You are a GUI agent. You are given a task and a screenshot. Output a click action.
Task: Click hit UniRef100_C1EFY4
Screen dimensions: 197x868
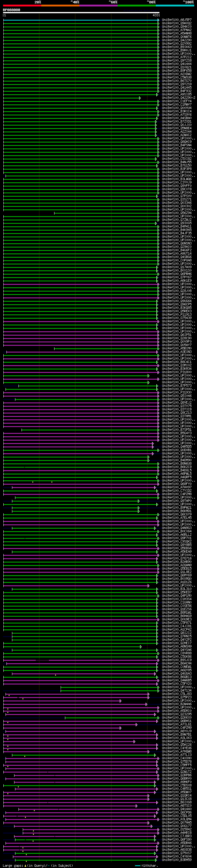coord(177,101)
